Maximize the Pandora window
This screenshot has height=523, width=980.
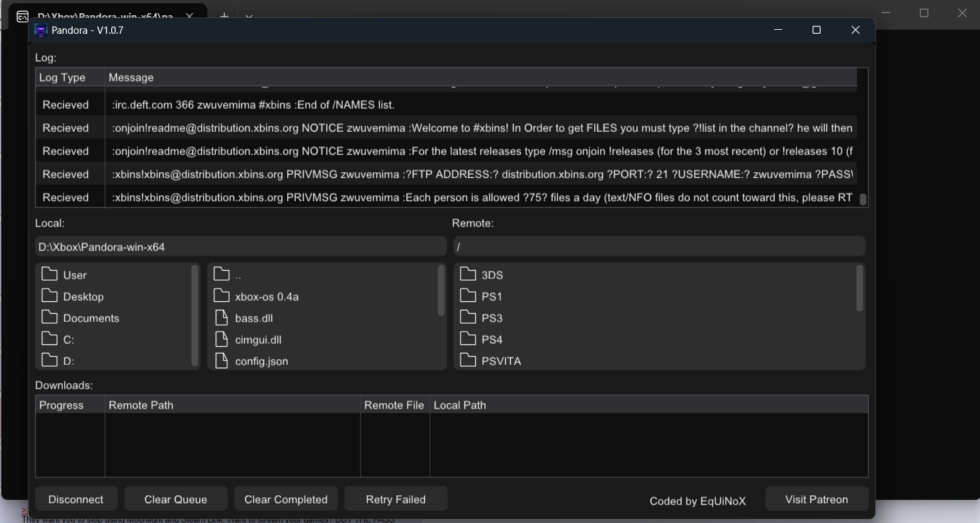click(817, 30)
